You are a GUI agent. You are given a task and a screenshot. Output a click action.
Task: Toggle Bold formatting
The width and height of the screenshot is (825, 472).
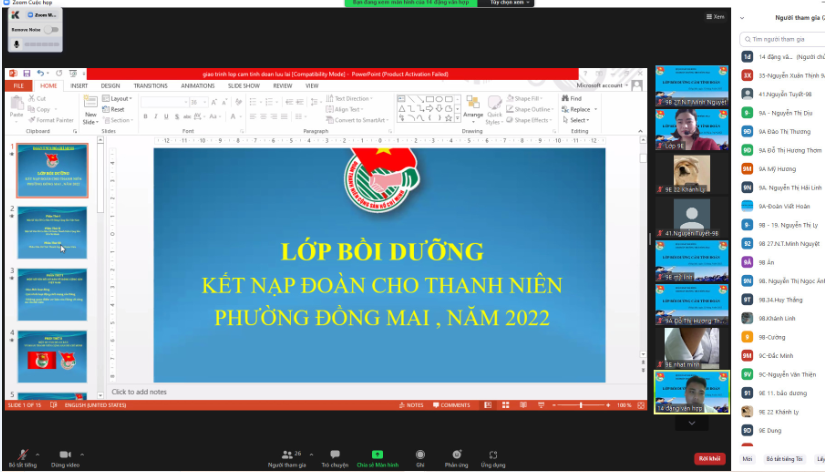point(145,116)
